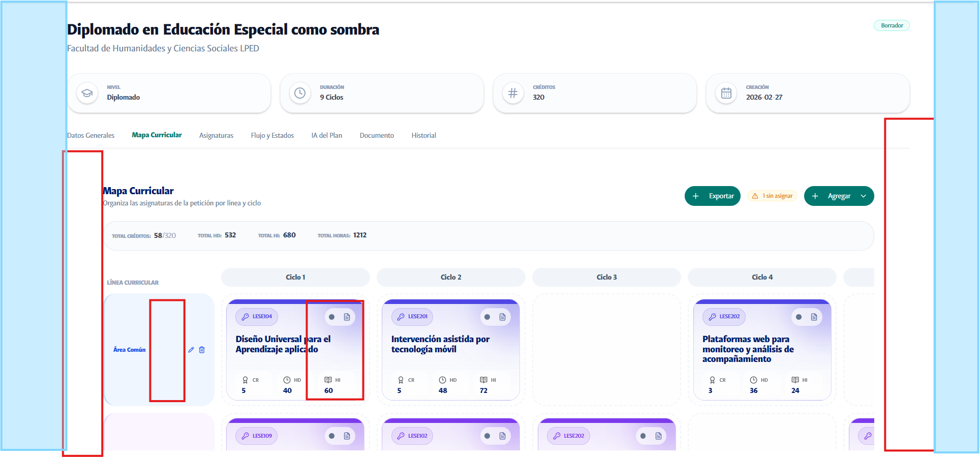Click the clock icon in the Duración card

click(300, 94)
